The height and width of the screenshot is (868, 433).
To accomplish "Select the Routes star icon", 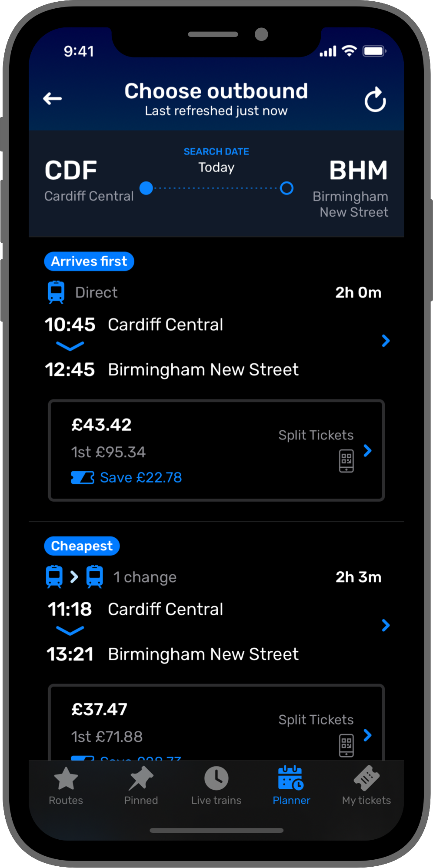I will pos(65,778).
